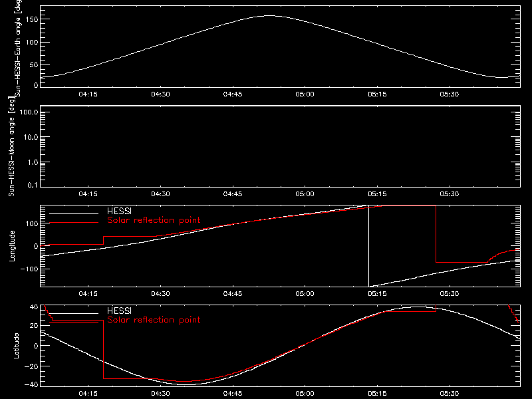
Task: Click the 20 tick on the Latitude axis
Action: coord(34,326)
